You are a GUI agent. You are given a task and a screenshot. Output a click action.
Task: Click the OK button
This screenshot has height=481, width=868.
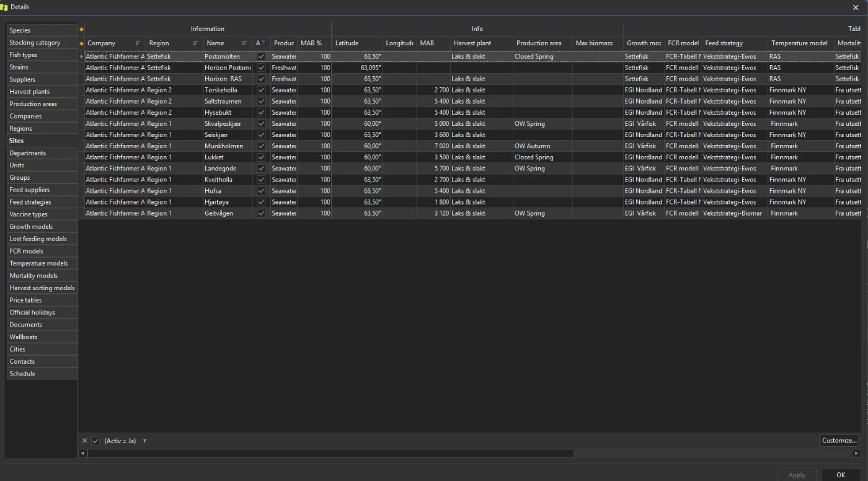pos(841,475)
